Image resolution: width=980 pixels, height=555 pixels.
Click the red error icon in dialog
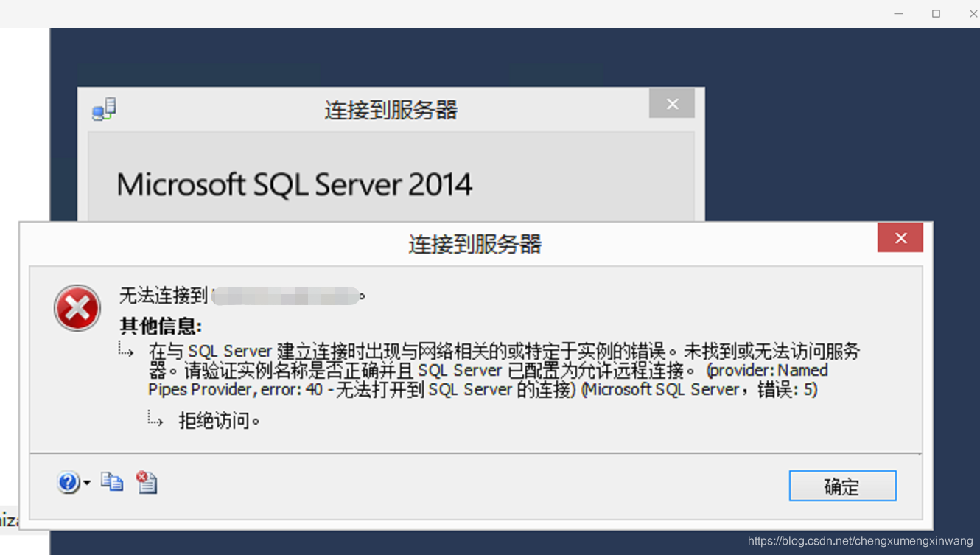pyautogui.click(x=77, y=308)
